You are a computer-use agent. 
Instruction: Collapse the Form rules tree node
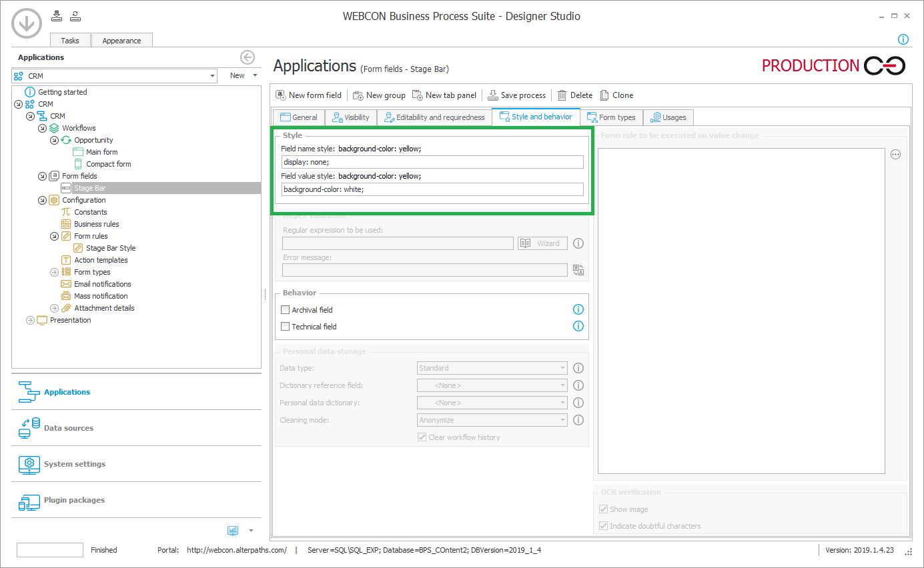coord(54,236)
